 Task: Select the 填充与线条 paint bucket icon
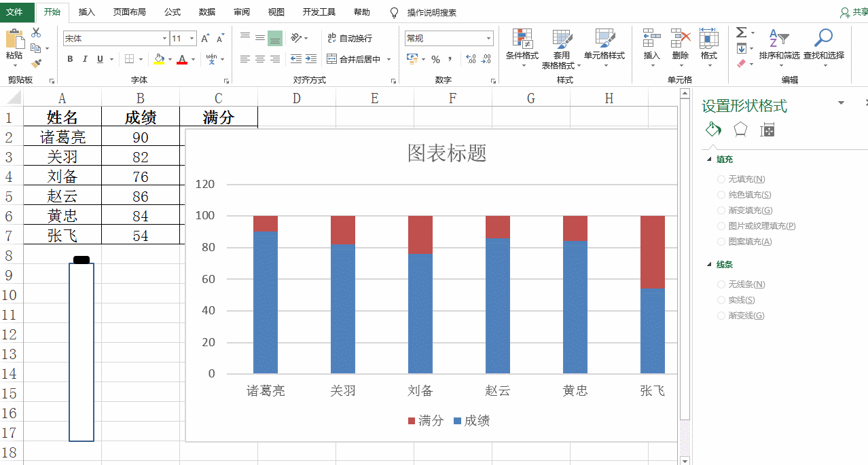(x=712, y=129)
